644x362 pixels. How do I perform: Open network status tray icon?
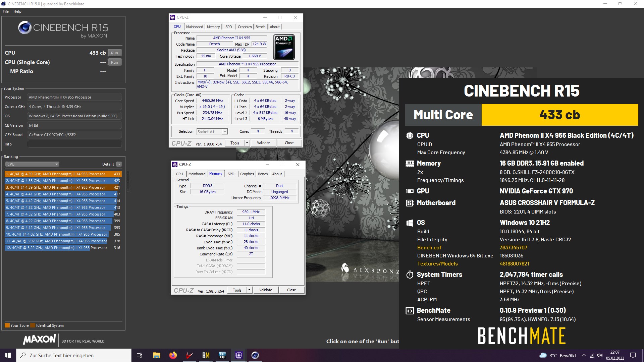pos(592,356)
